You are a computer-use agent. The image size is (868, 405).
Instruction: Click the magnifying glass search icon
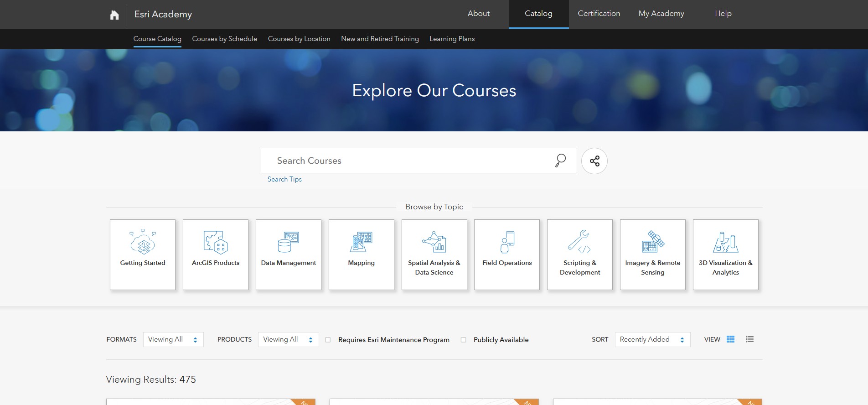[x=560, y=161]
